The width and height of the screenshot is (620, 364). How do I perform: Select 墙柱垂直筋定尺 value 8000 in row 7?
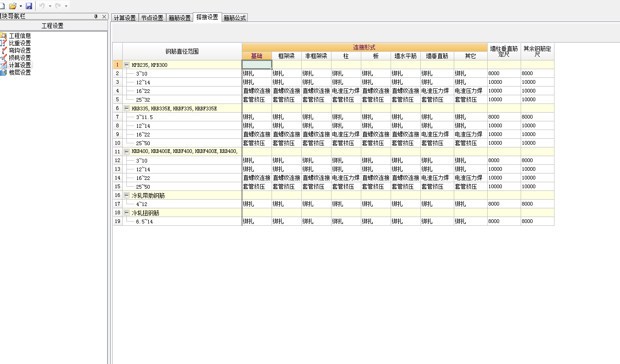[504, 117]
